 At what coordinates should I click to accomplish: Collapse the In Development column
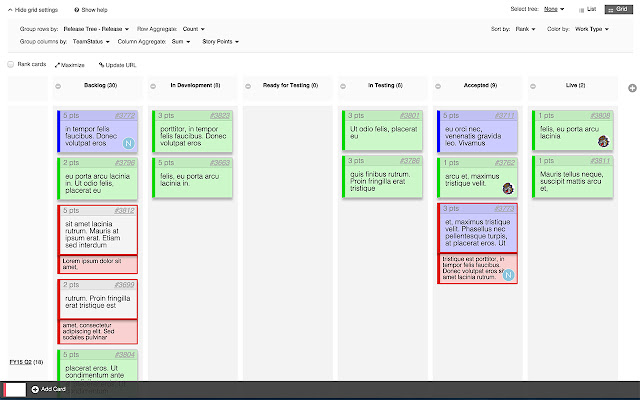point(153,86)
